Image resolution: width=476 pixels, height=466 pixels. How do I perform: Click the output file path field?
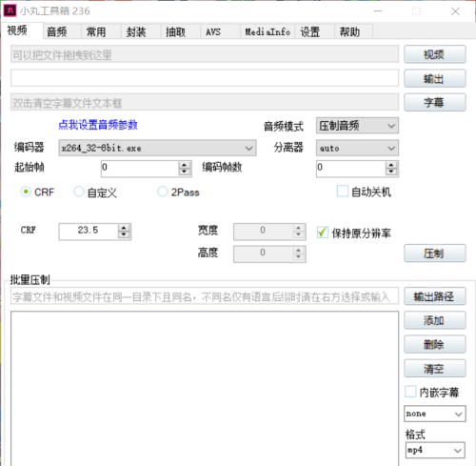(205, 78)
